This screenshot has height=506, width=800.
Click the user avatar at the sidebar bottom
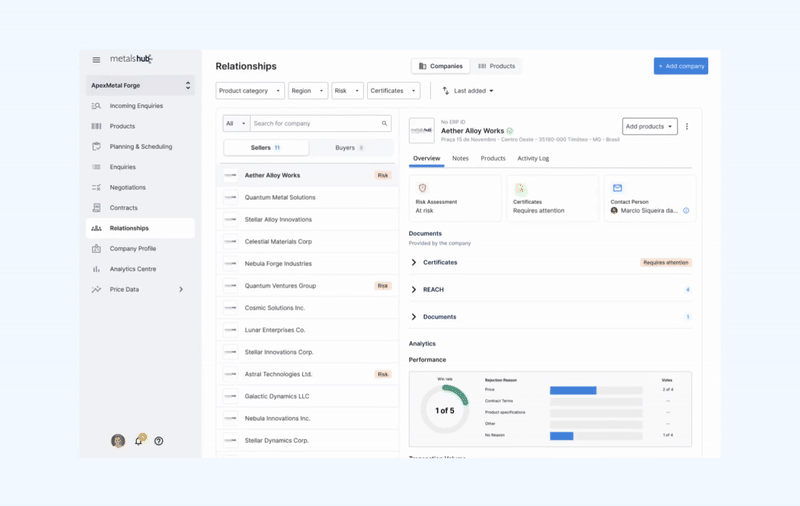[x=118, y=441]
